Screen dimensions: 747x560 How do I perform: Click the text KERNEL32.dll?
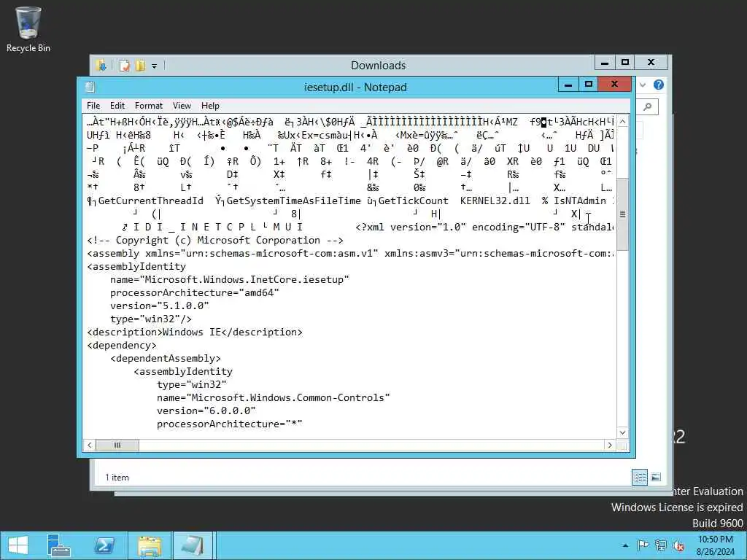tap(495, 201)
